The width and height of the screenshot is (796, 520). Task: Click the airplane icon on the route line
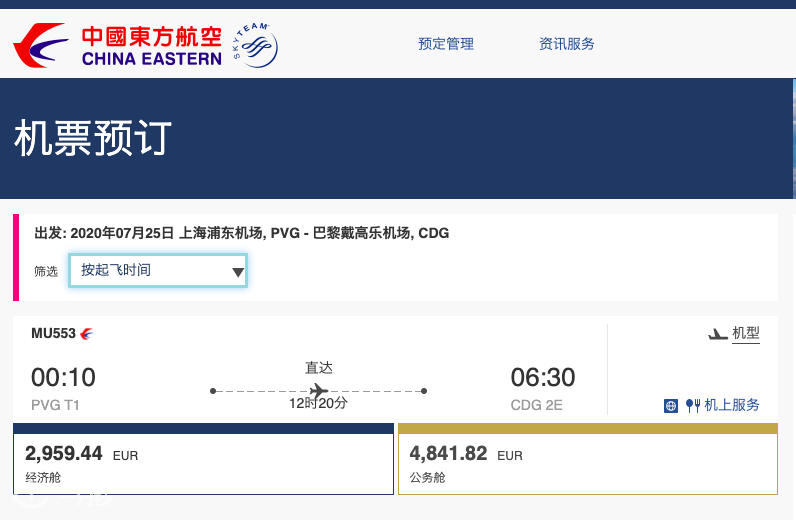pyautogui.click(x=319, y=391)
